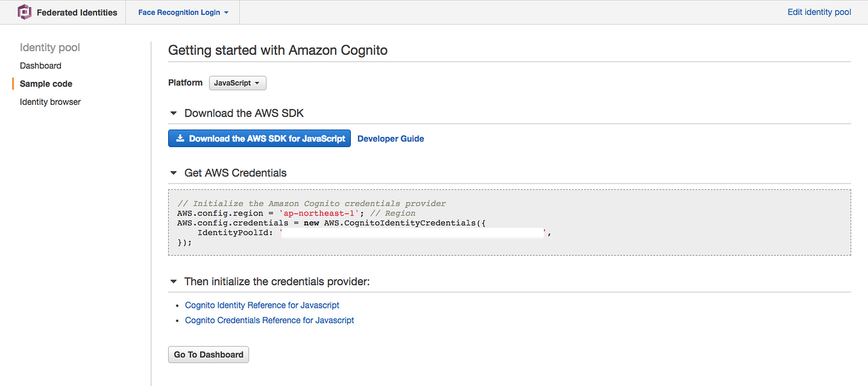
Task: Click the Federated Identities title text
Action: 77,12
